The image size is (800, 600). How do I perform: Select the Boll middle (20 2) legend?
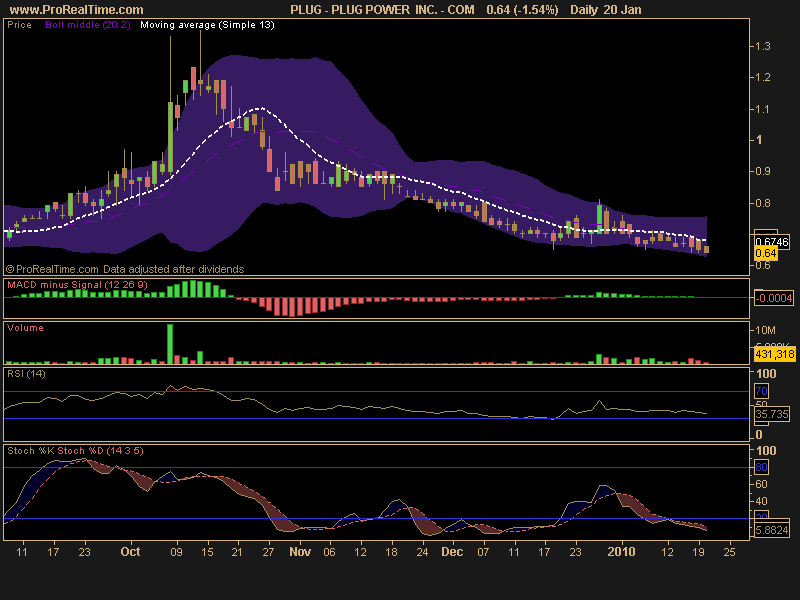pos(88,25)
